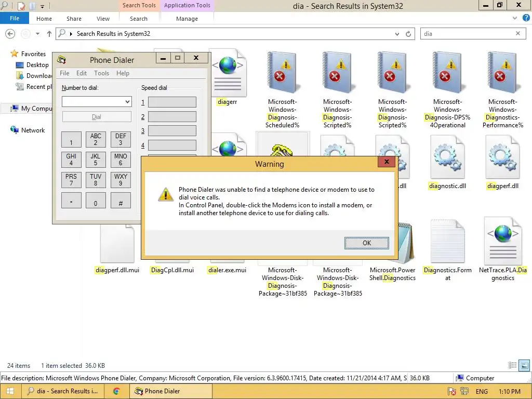Click the Microsoft.PowerShell.Diagnostics file name

pos(392,274)
